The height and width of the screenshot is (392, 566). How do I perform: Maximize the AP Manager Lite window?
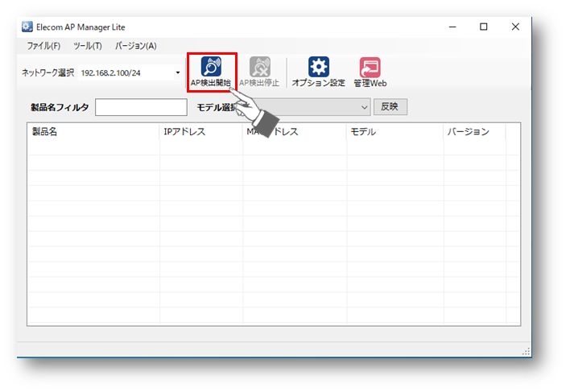(x=484, y=27)
